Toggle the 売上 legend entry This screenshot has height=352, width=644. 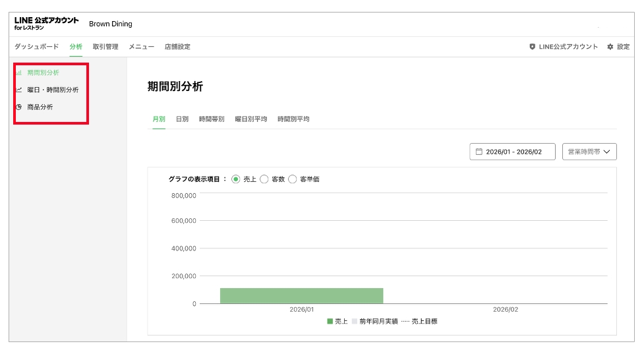(337, 321)
